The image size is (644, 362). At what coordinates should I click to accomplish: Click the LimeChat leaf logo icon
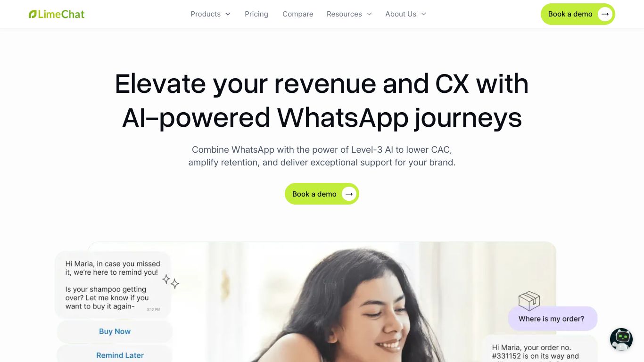[33, 14]
